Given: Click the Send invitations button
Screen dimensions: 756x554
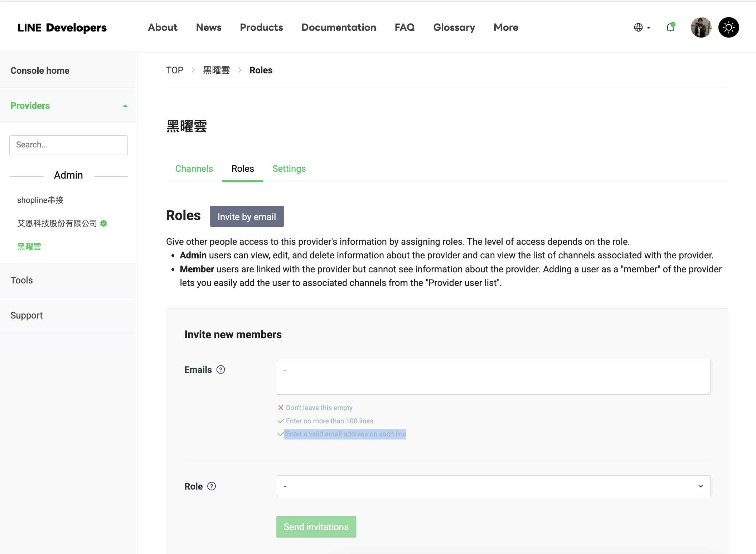Looking at the screenshot, I should (316, 527).
